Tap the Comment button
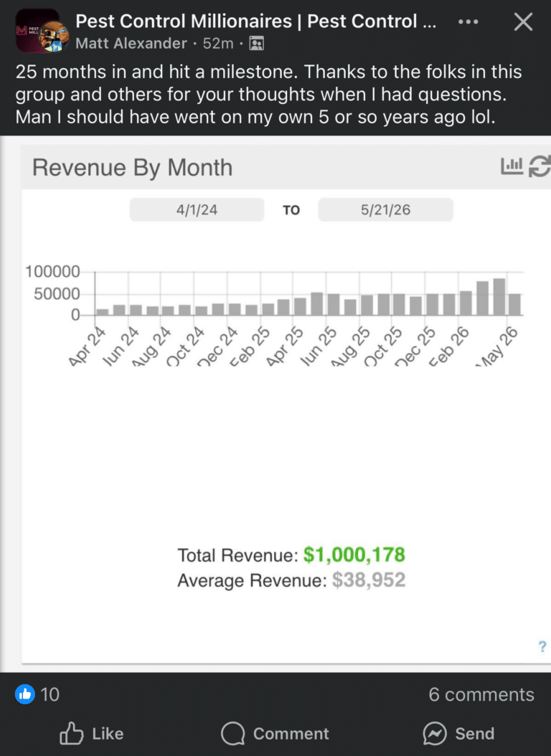This screenshot has height=756, width=551. point(275,734)
